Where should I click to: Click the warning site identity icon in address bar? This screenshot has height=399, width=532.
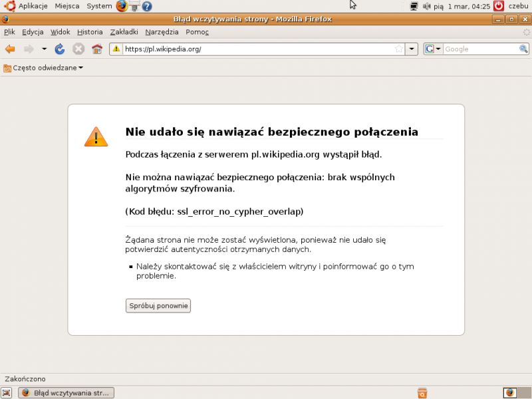click(116, 49)
